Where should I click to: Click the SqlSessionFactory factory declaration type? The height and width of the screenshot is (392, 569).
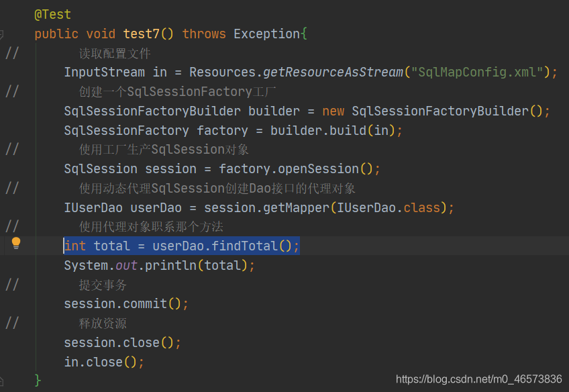tap(127, 130)
